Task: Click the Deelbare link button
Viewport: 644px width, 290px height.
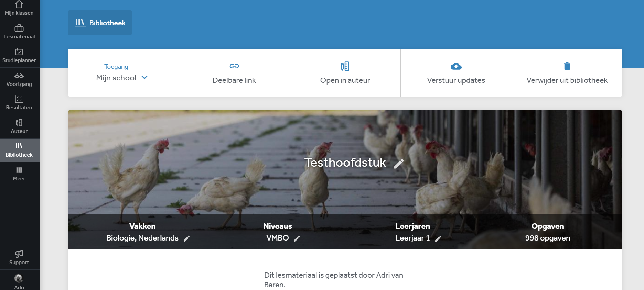Action: click(x=234, y=73)
